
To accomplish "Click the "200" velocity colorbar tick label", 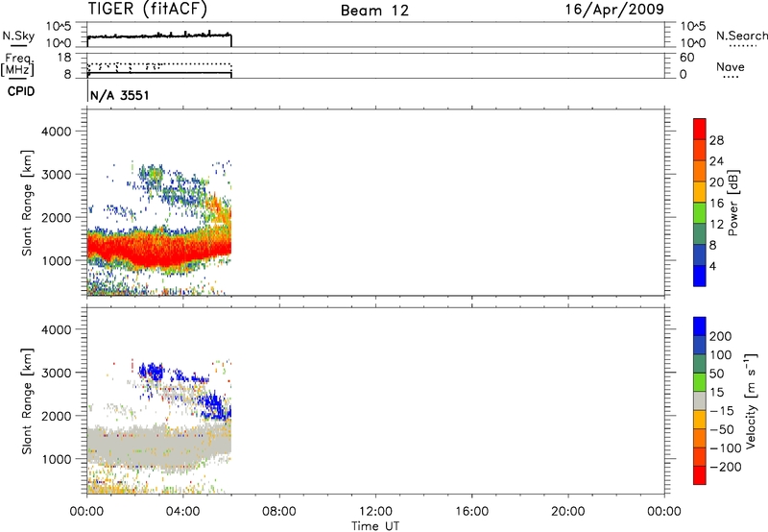I will [721, 336].
